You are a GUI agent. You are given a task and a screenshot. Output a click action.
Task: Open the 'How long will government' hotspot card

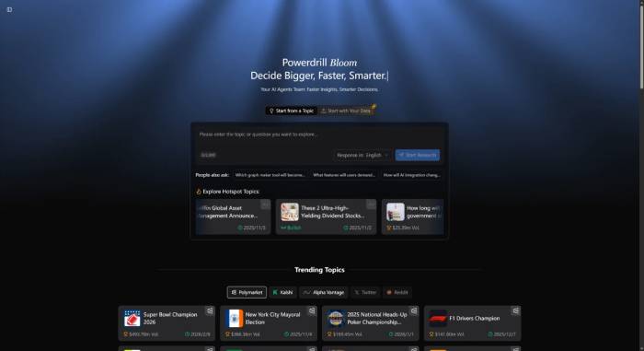tap(413, 216)
